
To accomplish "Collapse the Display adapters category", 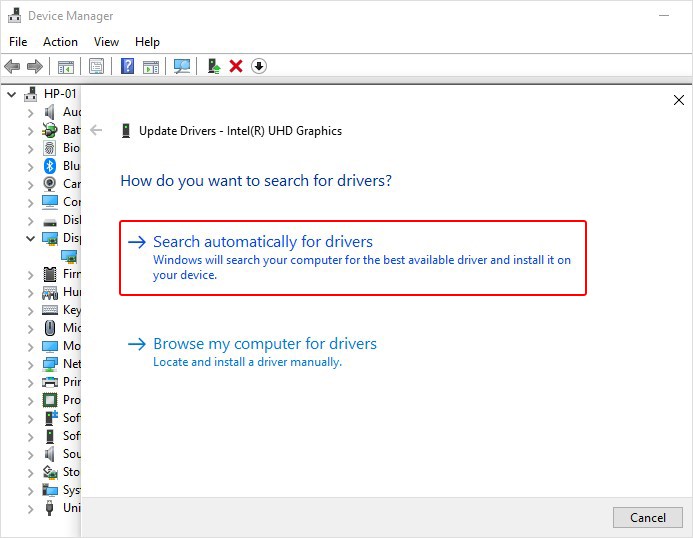I will click(x=30, y=238).
